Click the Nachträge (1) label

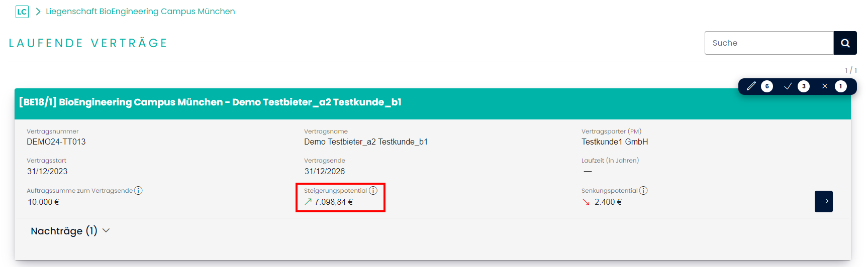pyautogui.click(x=64, y=231)
